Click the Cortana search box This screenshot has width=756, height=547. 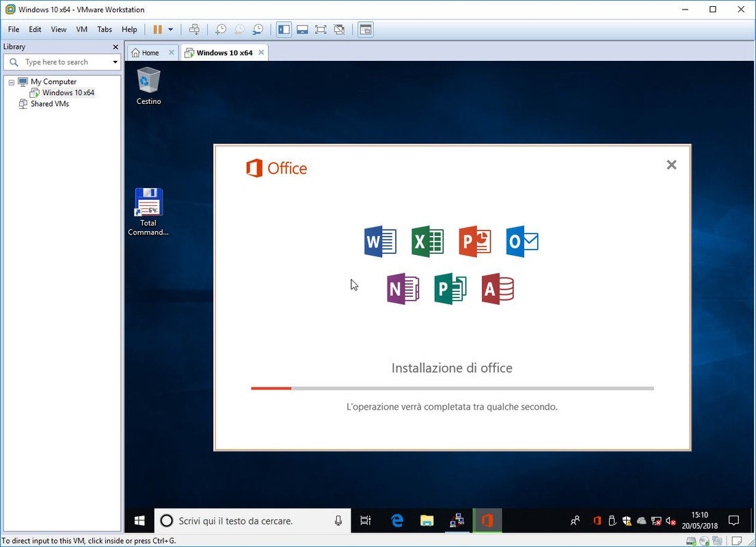[x=253, y=520]
